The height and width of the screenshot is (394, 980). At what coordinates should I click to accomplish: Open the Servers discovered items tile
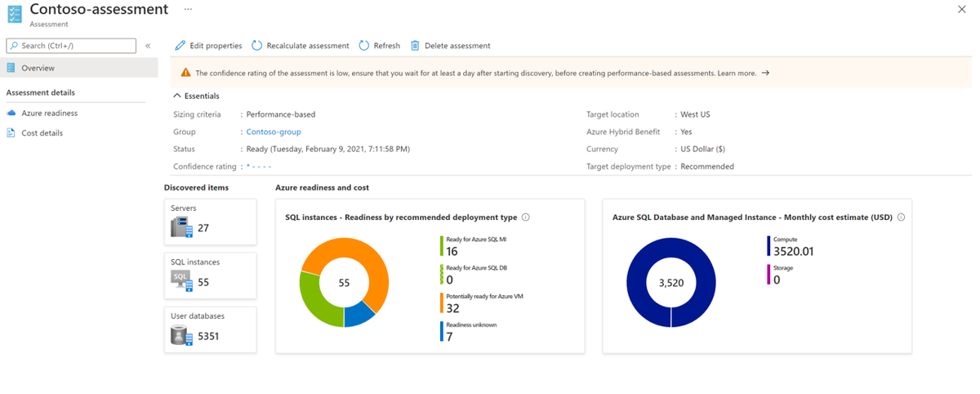point(210,221)
